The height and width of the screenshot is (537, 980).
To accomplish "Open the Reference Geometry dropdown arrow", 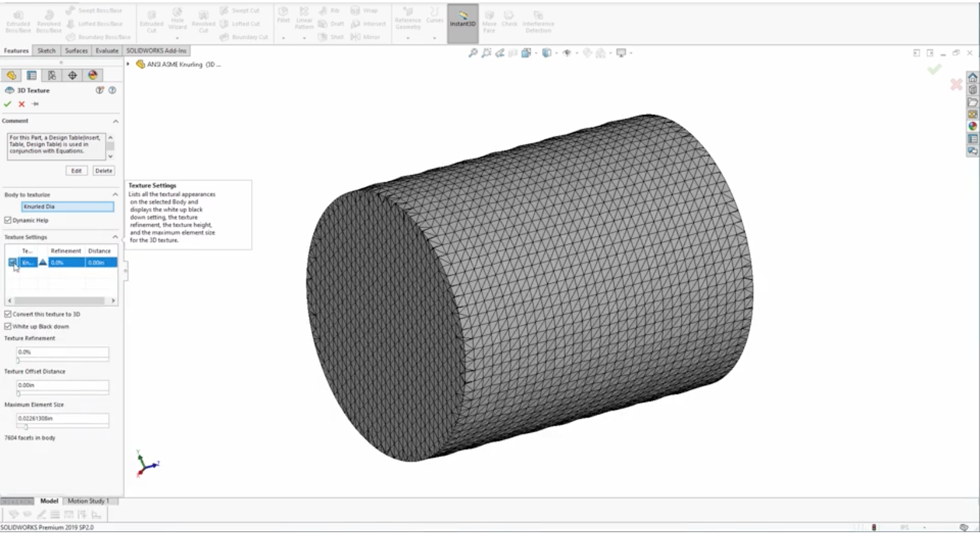I will 408,38.
